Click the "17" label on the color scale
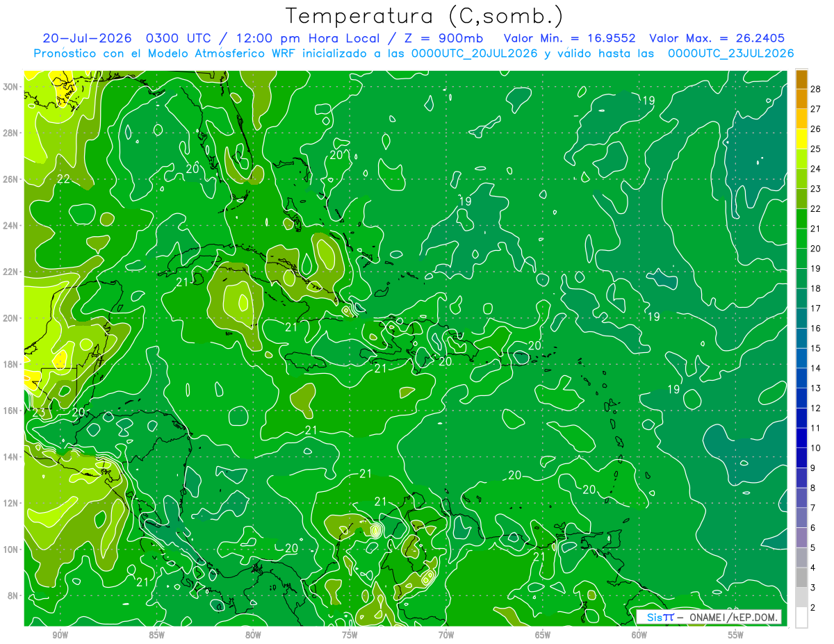 pos(816,308)
